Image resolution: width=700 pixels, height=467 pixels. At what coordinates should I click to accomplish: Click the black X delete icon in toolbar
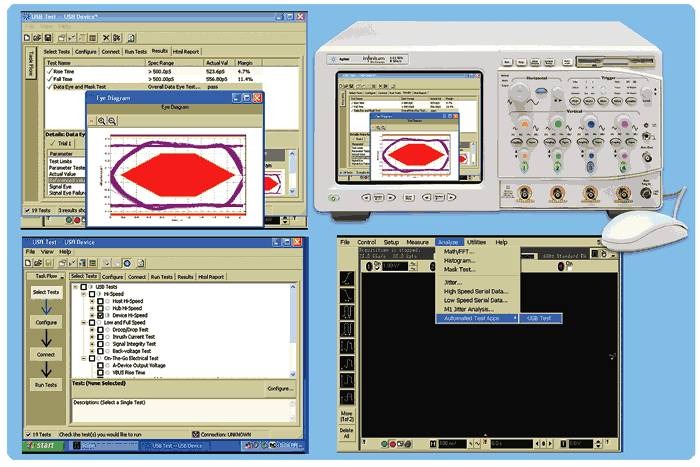coord(106,38)
